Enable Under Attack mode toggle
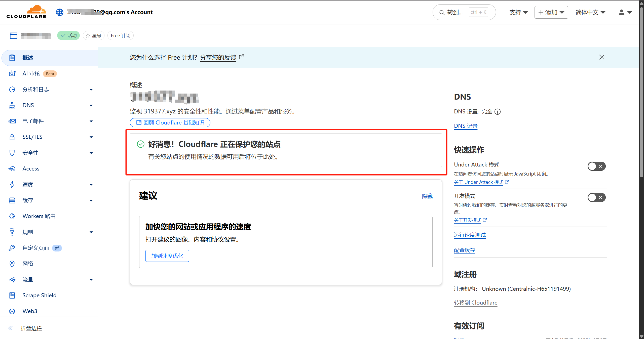 596,166
